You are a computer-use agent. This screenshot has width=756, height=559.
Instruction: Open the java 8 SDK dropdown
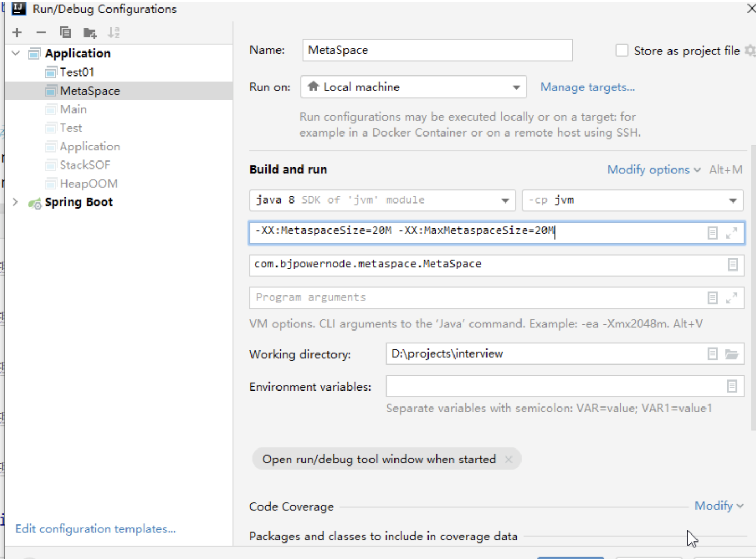click(x=382, y=200)
